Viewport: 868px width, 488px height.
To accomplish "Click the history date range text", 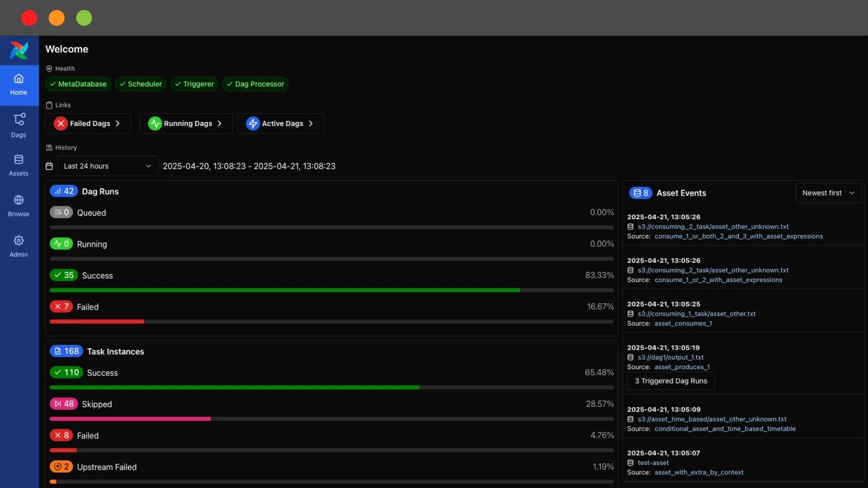I will click(249, 166).
